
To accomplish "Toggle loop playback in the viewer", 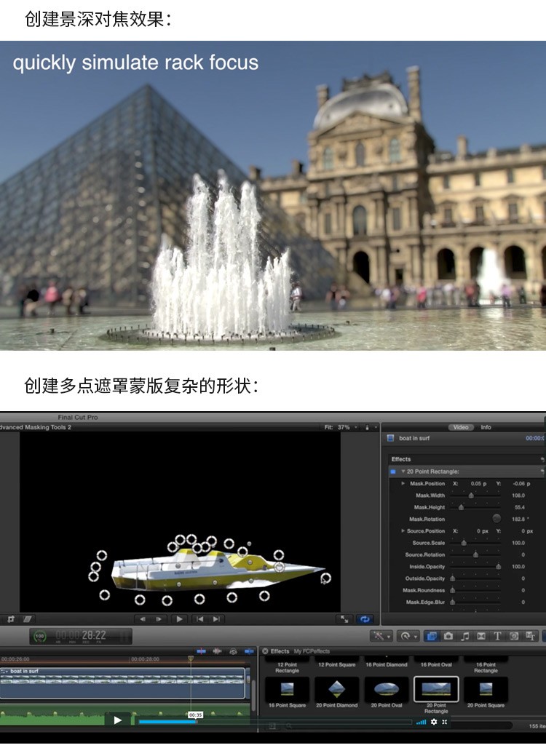I will coord(365,619).
